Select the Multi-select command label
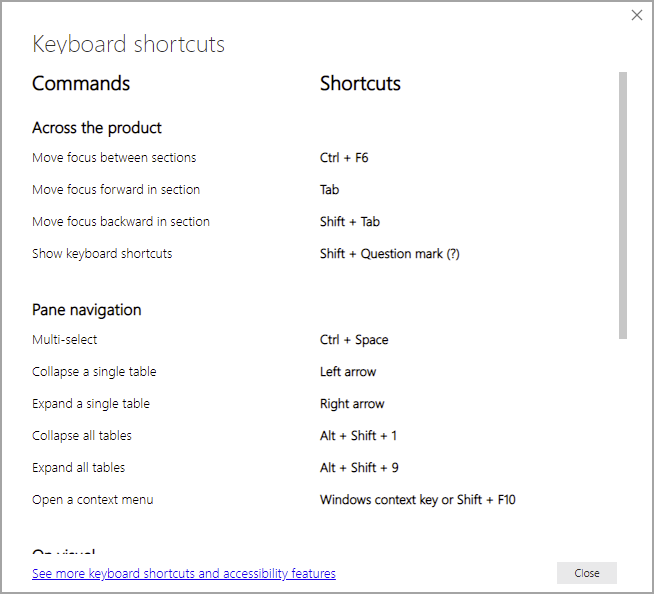Screen dimensions: 654x594 click(x=65, y=340)
